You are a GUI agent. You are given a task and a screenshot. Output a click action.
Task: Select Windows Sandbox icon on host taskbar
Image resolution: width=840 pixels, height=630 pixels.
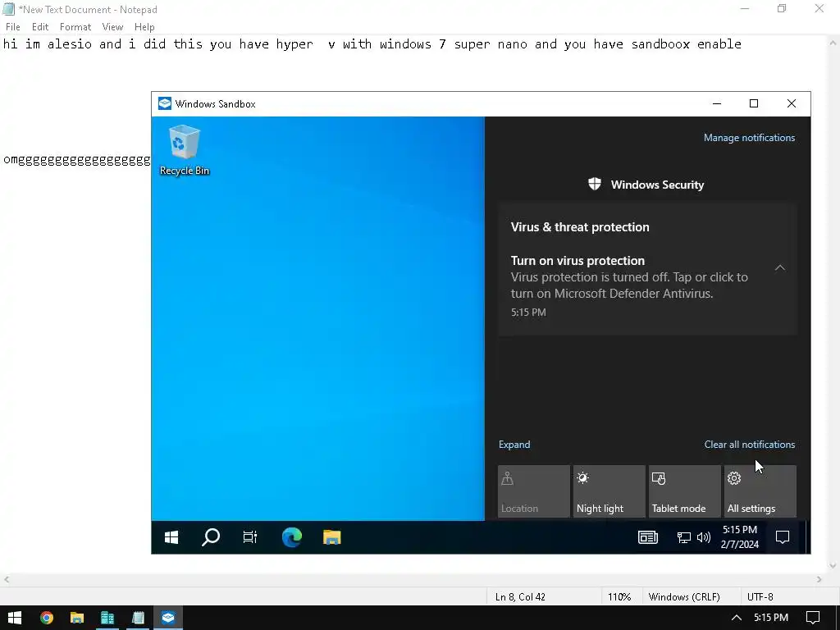[168, 618]
